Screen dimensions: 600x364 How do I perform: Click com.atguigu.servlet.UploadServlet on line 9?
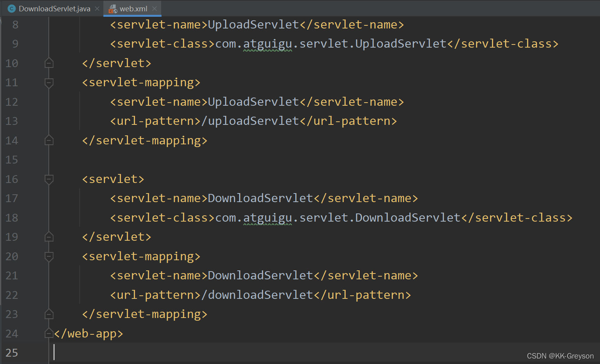(331, 44)
